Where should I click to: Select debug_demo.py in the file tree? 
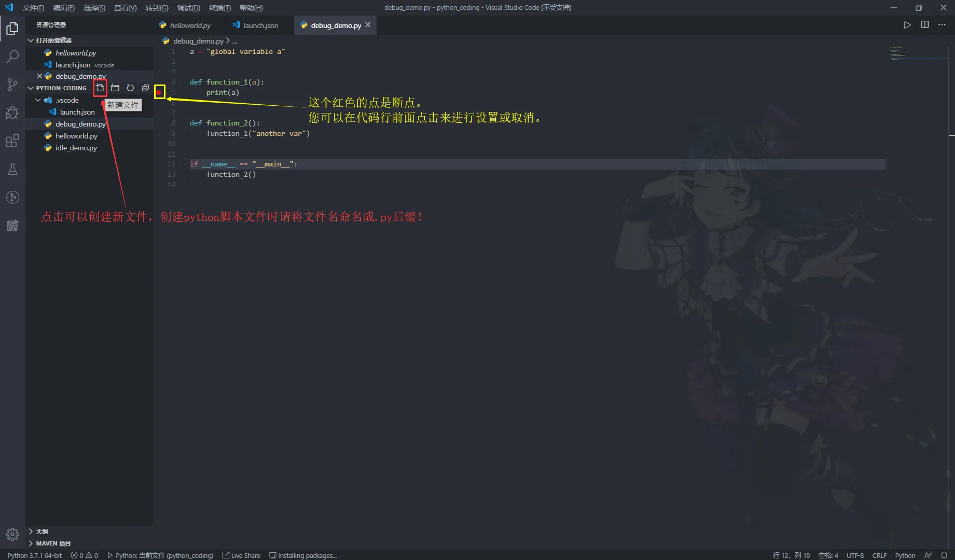80,124
